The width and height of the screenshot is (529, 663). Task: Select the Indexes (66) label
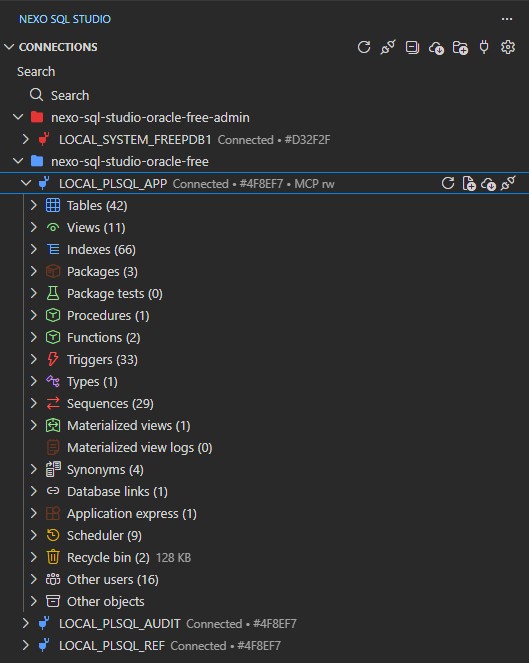tap(101, 249)
